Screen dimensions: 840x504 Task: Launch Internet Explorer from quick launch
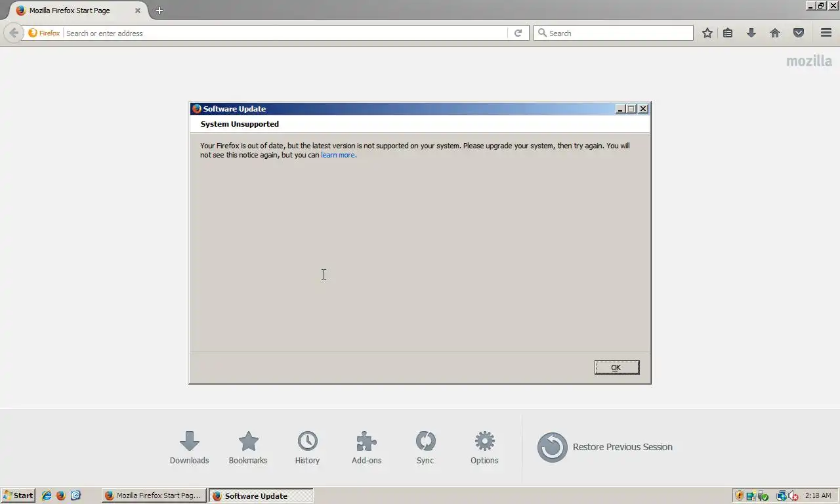pyautogui.click(x=47, y=495)
